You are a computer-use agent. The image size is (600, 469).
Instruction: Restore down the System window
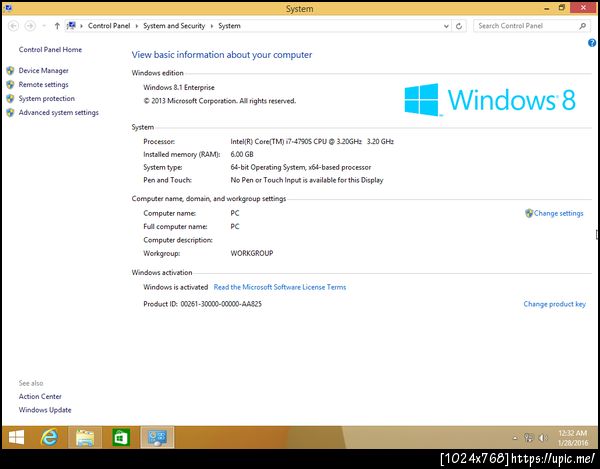pos(562,8)
